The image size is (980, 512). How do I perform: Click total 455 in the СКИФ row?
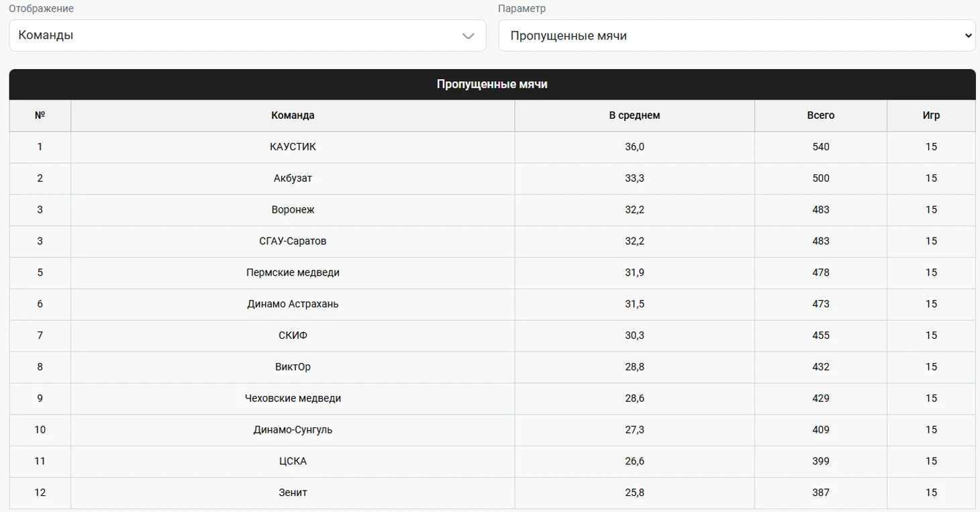[x=820, y=336]
